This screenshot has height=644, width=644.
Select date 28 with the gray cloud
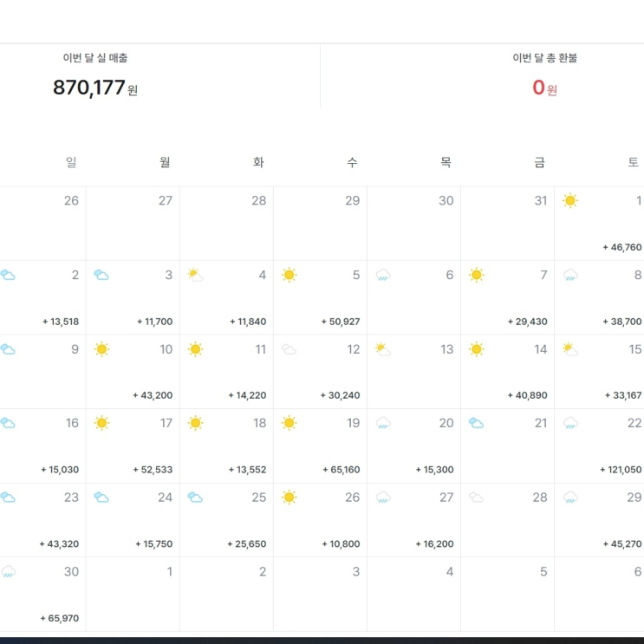[x=539, y=498]
